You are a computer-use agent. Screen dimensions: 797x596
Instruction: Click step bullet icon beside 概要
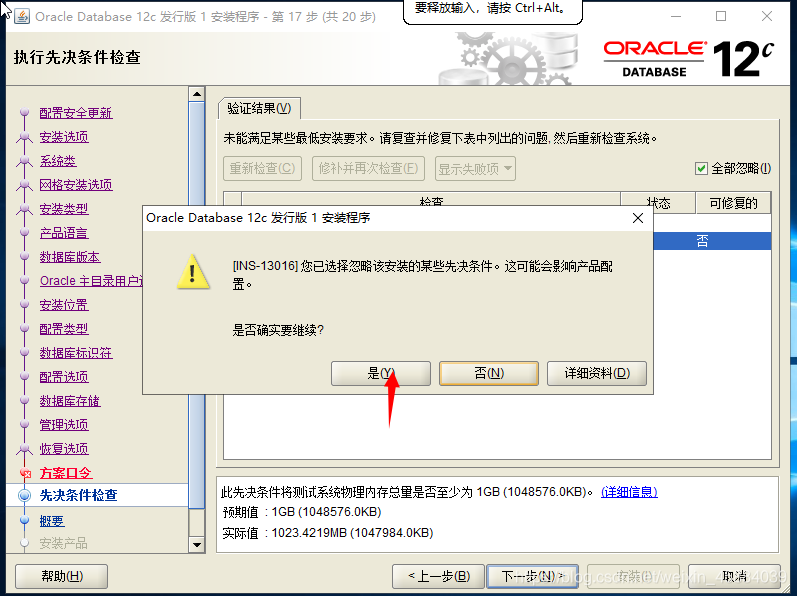coord(24,520)
